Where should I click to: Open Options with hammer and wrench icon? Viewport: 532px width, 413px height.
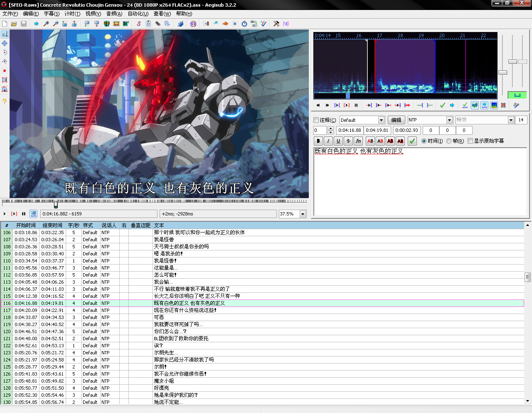[276, 24]
